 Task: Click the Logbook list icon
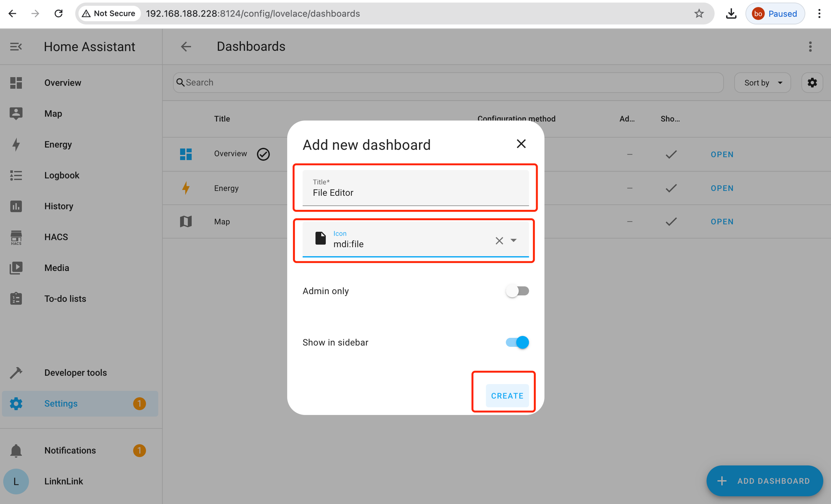point(16,176)
